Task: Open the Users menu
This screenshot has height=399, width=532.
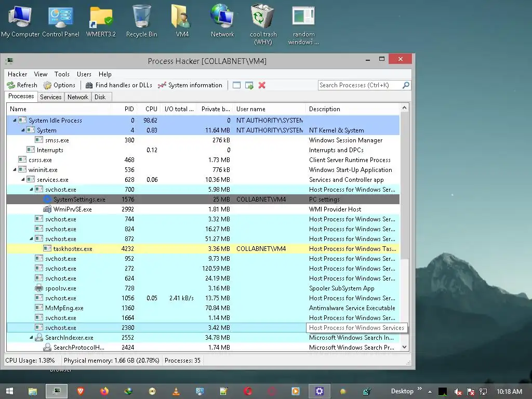Action: 84,74
